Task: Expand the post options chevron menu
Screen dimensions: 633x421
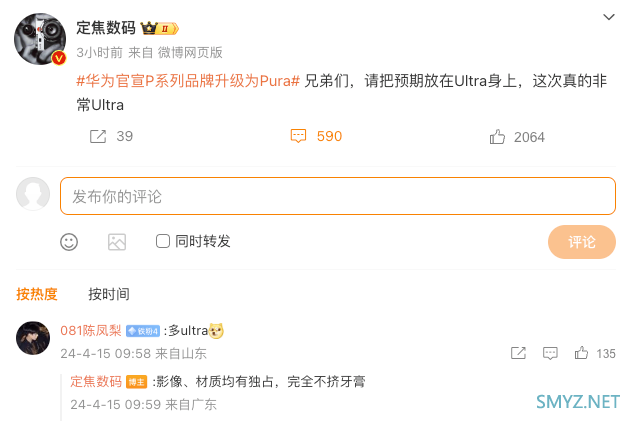Action: click(x=609, y=17)
